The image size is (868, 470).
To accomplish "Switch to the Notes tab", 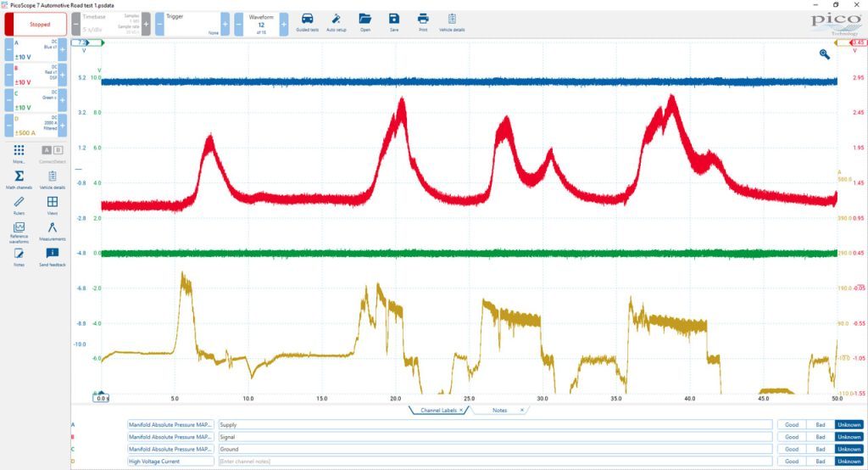I will 499,411.
